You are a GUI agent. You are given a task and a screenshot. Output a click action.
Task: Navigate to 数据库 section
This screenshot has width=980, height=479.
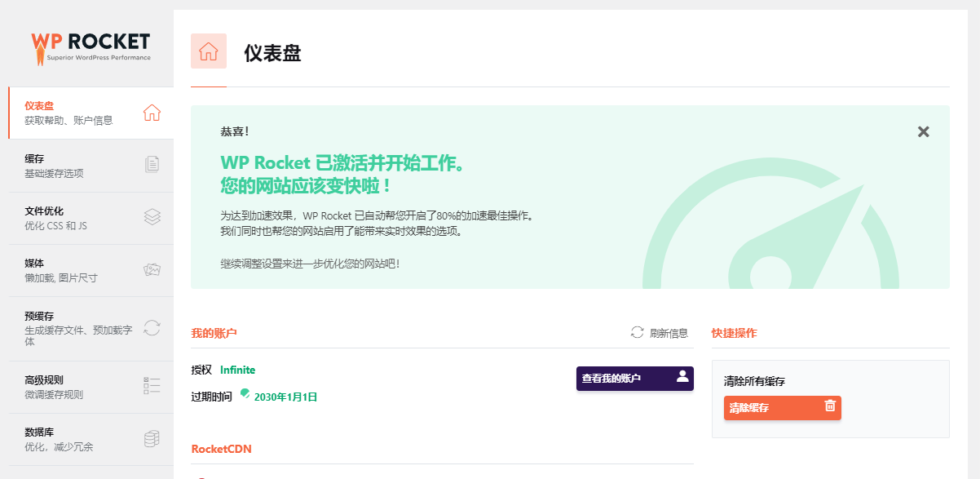[x=90, y=439]
